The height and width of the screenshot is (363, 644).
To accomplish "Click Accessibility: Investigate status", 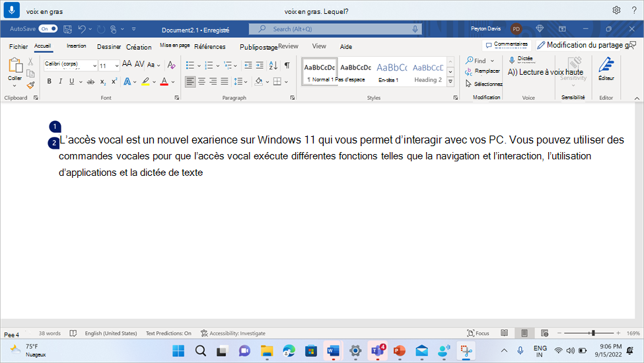I will pos(233,333).
